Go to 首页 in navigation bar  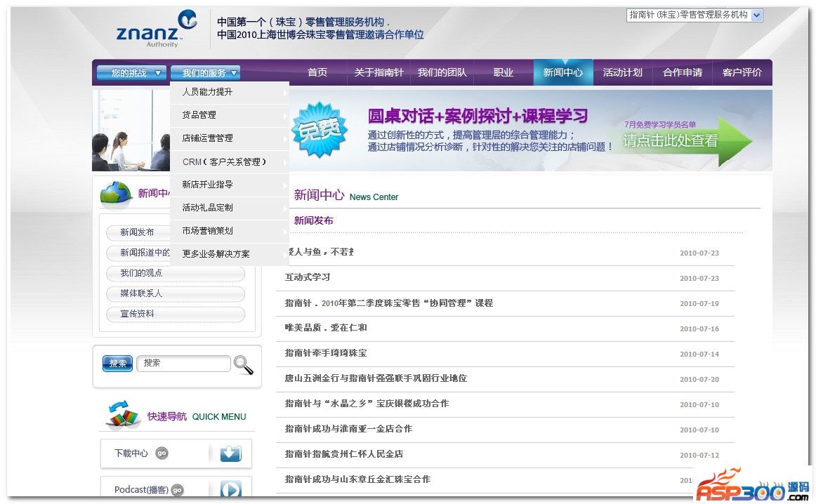[x=317, y=72]
